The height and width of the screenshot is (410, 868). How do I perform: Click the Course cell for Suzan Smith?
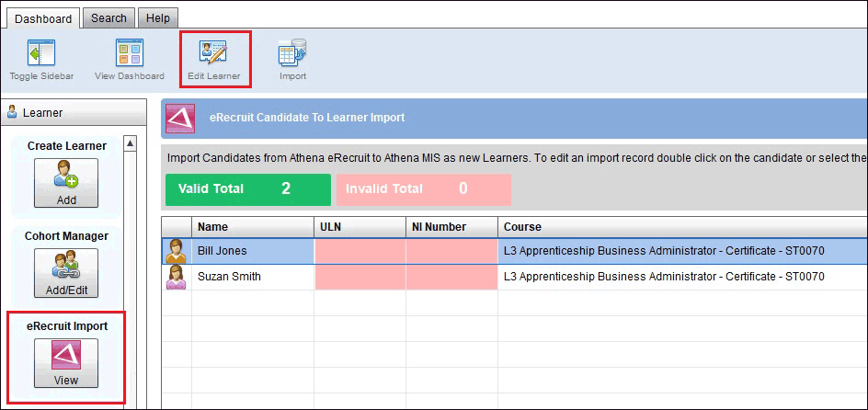tap(682, 277)
